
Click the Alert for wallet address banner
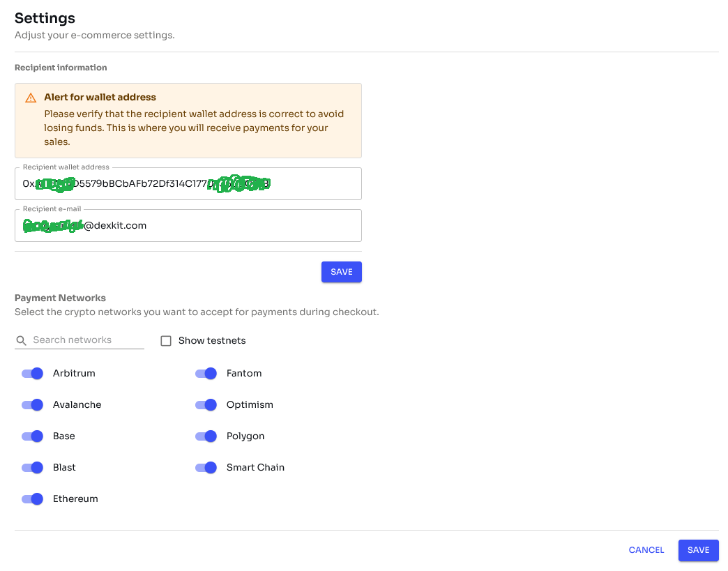(188, 121)
